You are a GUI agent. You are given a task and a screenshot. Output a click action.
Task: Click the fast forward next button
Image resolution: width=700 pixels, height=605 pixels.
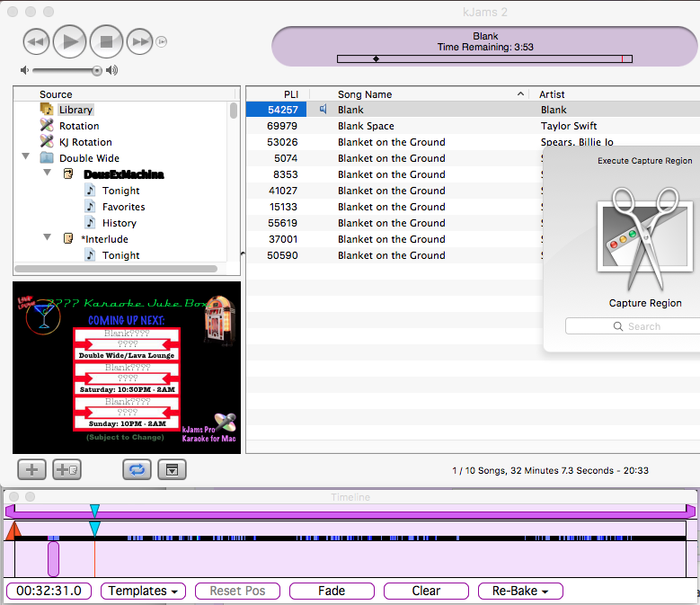click(139, 41)
